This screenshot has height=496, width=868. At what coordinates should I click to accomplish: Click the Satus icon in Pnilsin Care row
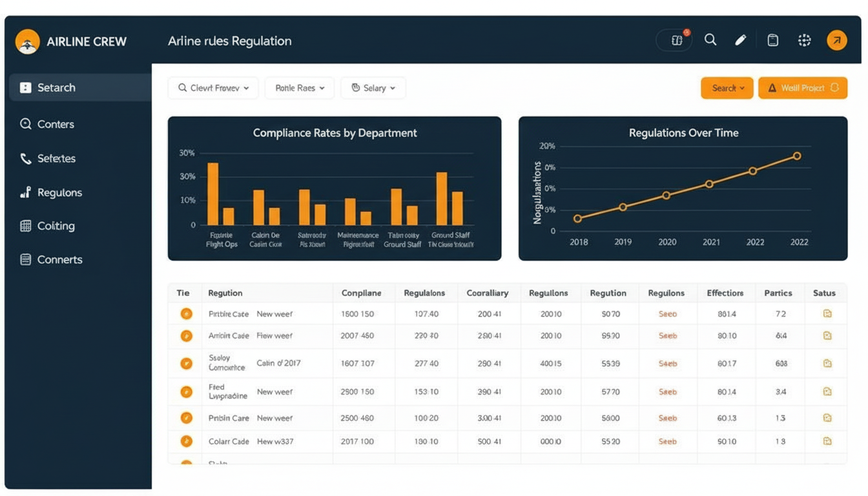[827, 418]
